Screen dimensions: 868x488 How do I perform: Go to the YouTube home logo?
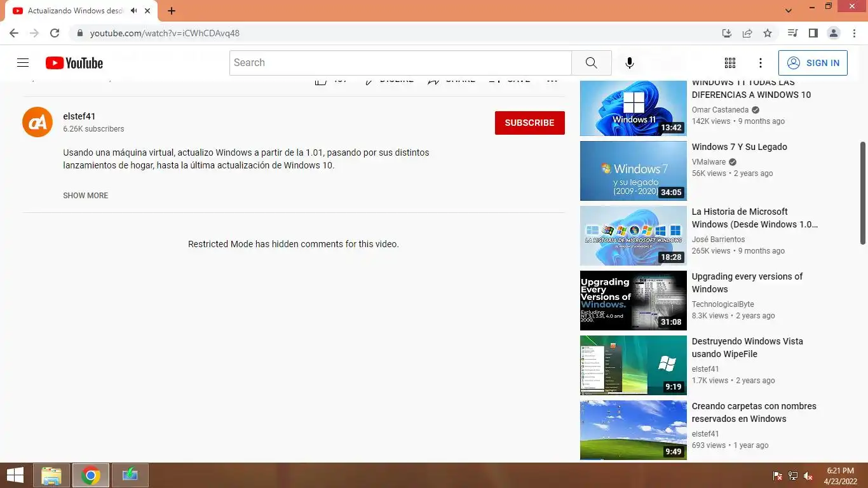[74, 63]
